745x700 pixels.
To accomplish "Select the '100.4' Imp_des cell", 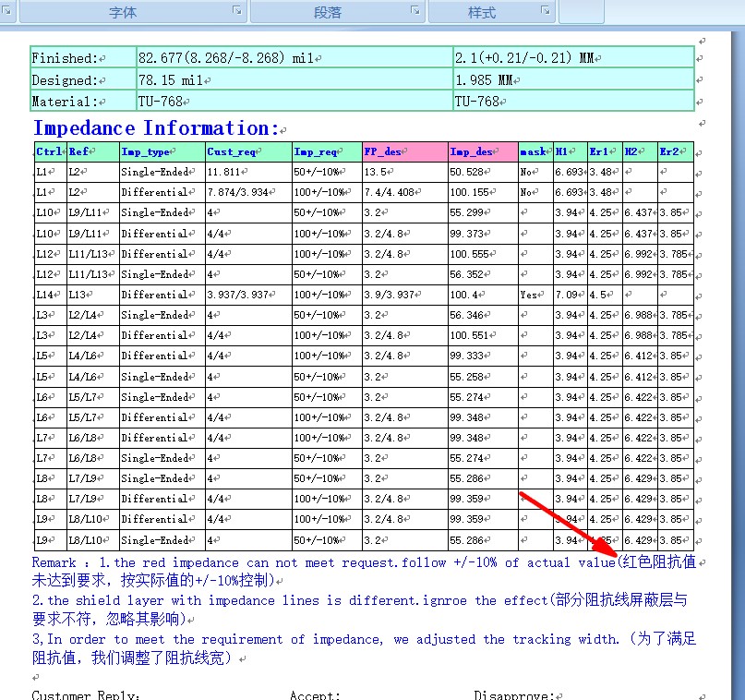I will (483, 295).
